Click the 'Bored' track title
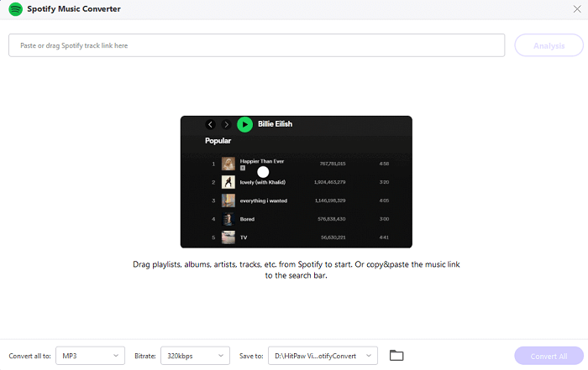Image resolution: width=588 pixels, height=370 pixels. pos(247,219)
